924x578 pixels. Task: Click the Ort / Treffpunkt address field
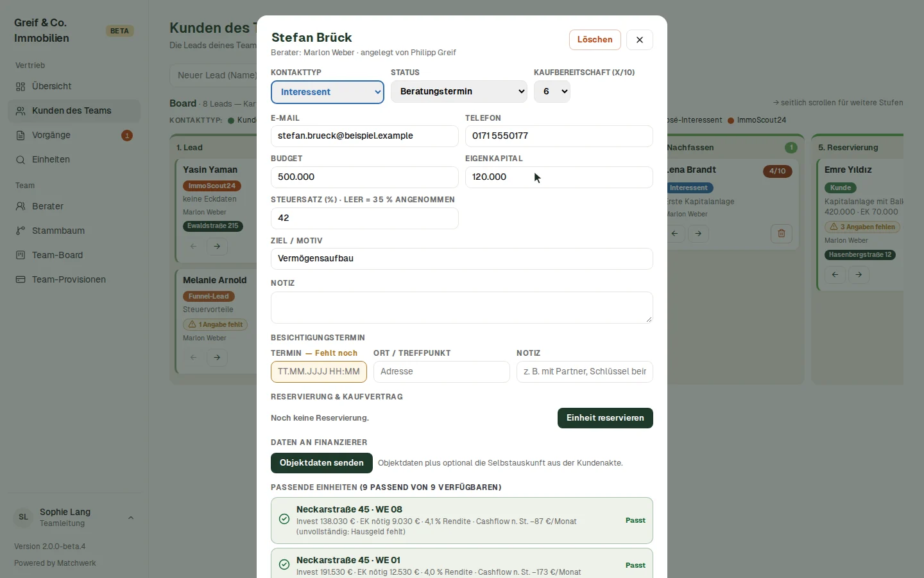pos(441,372)
